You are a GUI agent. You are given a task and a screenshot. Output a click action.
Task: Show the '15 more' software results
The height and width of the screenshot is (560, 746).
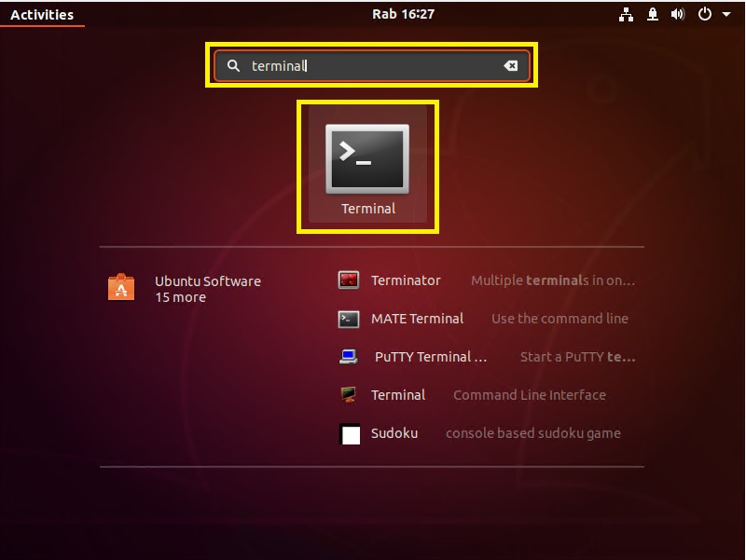point(180,298)
